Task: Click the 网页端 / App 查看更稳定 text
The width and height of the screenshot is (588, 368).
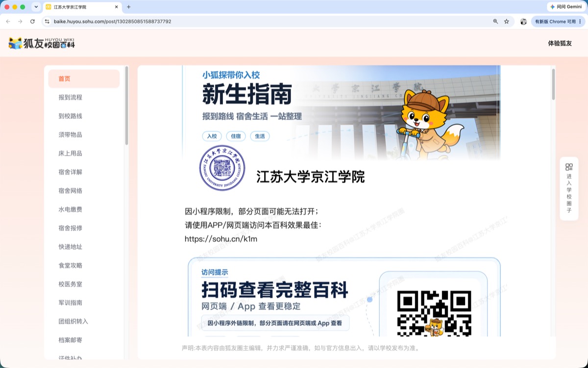Action: click(x=251, y=307)
